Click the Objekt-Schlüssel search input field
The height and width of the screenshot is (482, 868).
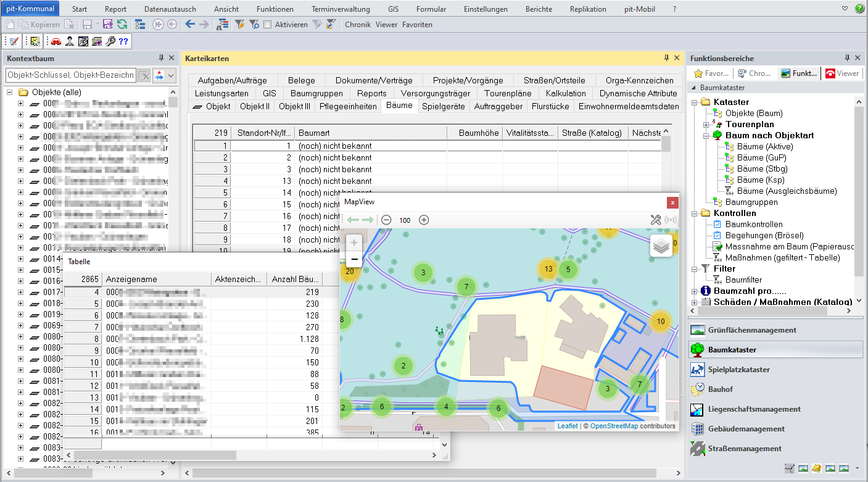pos(70,75)
